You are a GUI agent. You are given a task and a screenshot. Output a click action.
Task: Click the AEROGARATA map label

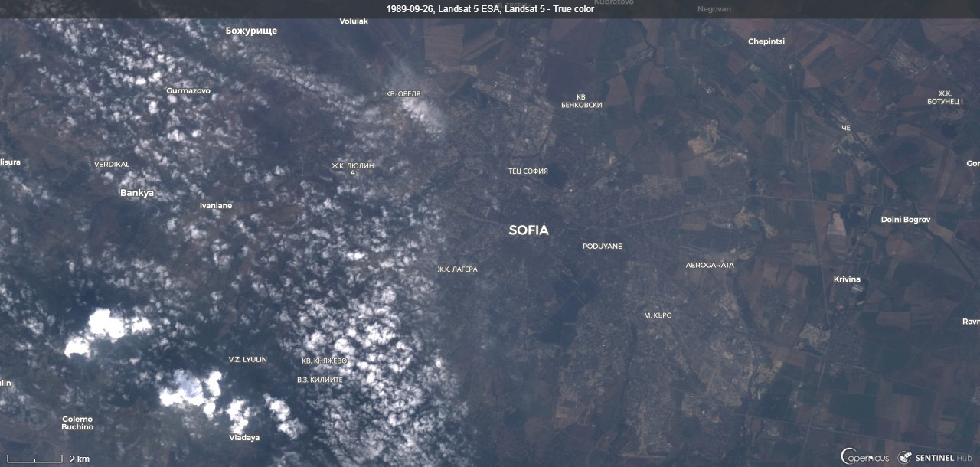coord(710,266)
